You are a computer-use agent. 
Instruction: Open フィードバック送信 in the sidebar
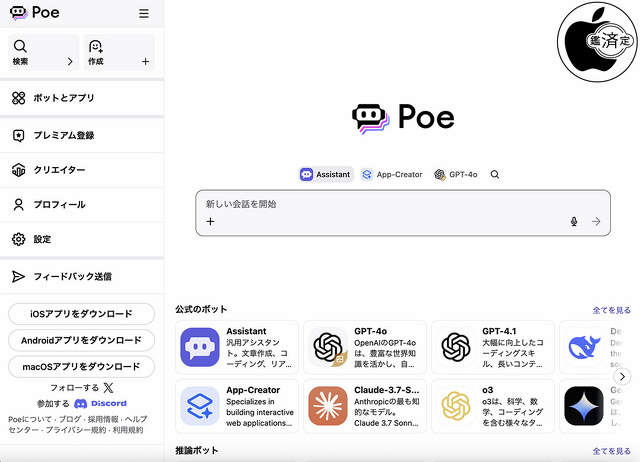tap(82, 277)
